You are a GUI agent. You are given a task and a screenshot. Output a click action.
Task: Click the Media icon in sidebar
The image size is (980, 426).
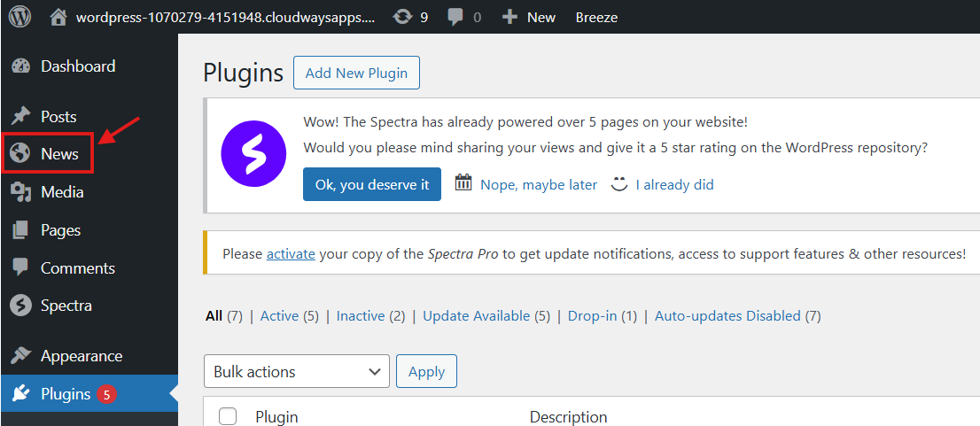(x=20, y=192)
